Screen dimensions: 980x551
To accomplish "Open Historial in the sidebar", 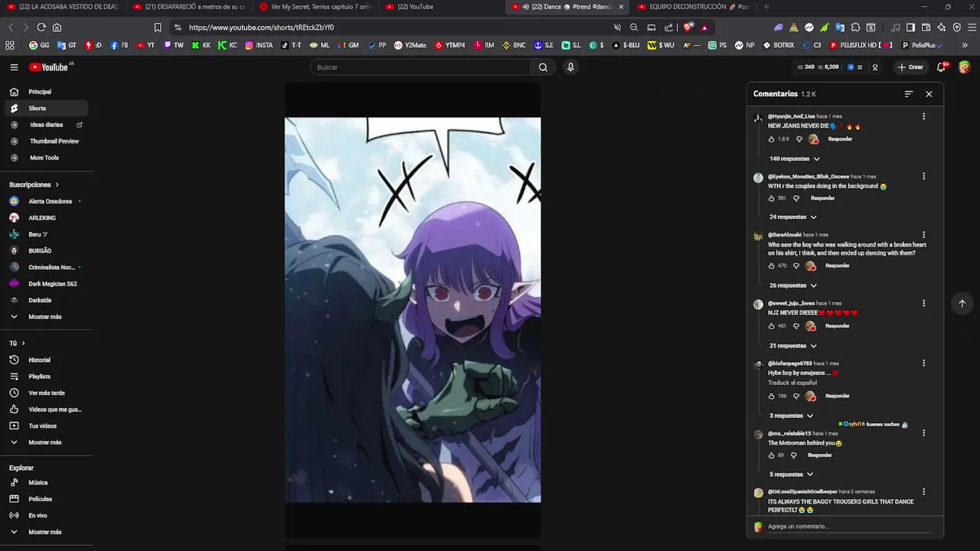I will [44, 360].
